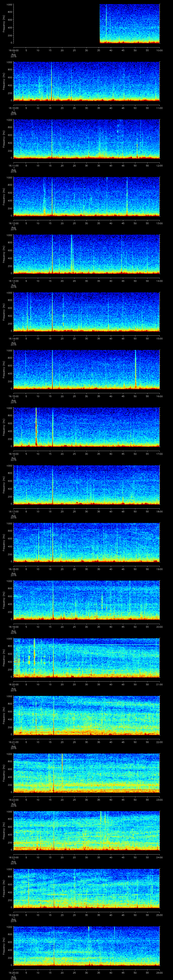173x980 pixels.
Task: Click the red burst in the 16:16:00 spectrogram
Action: [36, 428]
